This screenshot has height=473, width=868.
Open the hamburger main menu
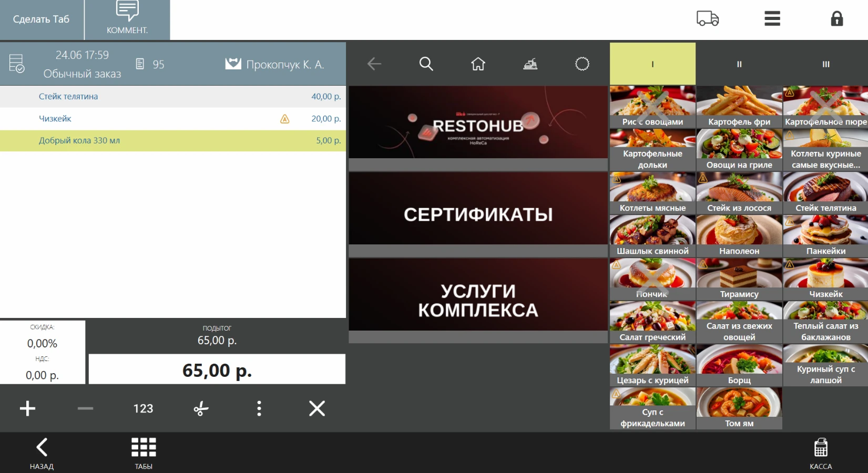pyautogui.click(x=772, y=18)
